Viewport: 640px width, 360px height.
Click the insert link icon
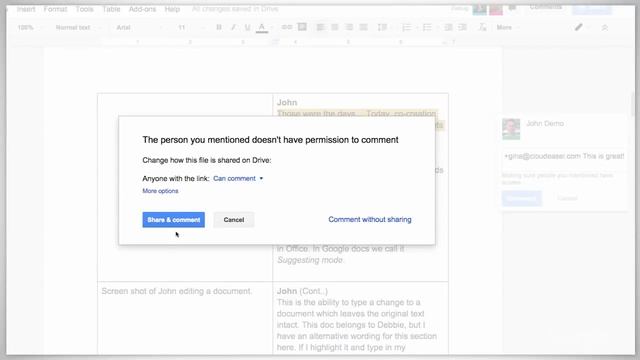tap(287, 27)
